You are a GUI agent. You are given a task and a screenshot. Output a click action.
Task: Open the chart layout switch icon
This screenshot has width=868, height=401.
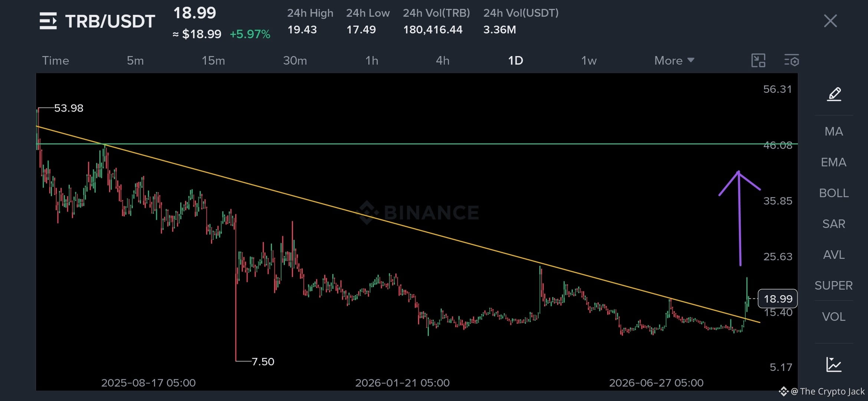pyautogui.click(x=758, y=60)
